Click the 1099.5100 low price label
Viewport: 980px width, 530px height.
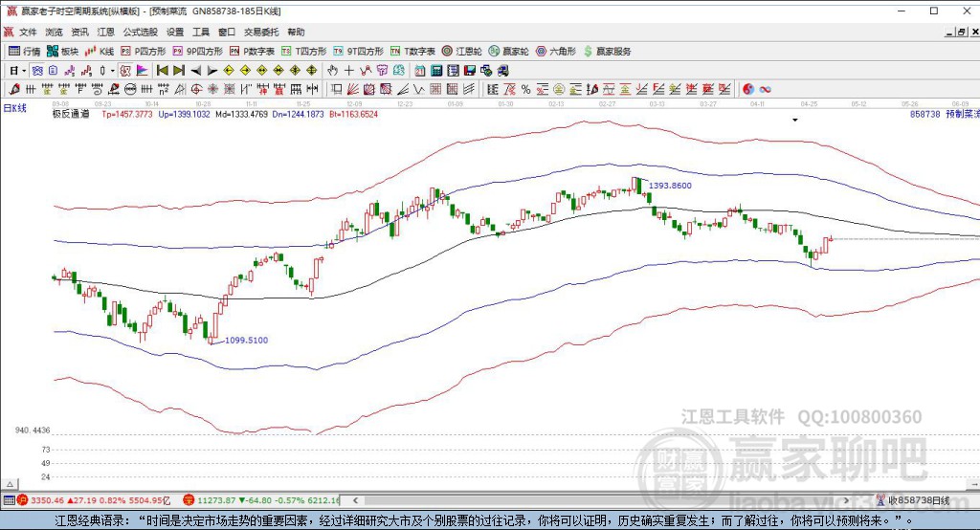click(246, 340)
